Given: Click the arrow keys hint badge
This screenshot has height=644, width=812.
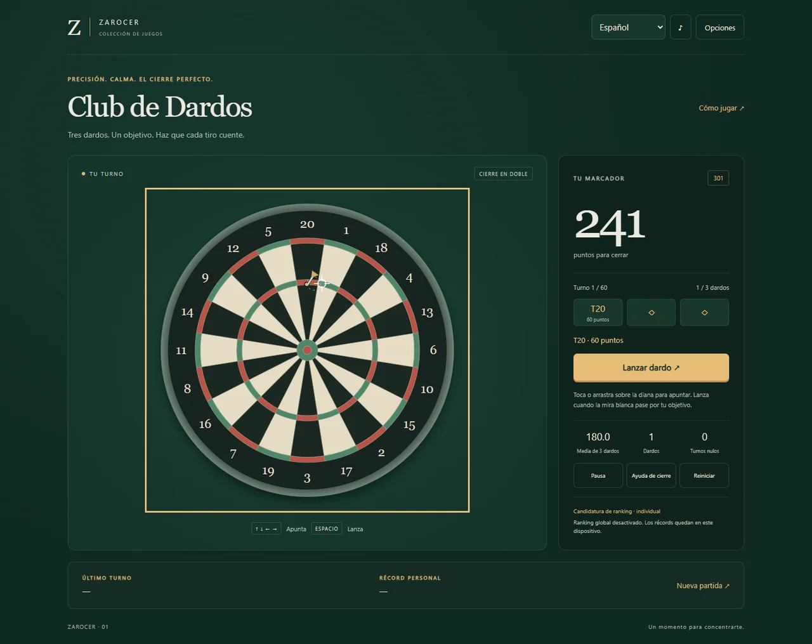Looking at the screenshot, I should 266,529.
